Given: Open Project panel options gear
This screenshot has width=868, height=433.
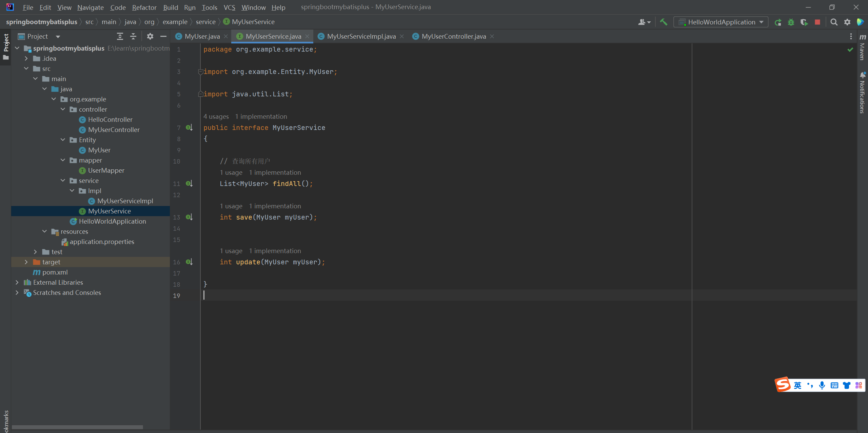Looking at the screenshot, I should [x=150, y=36].
